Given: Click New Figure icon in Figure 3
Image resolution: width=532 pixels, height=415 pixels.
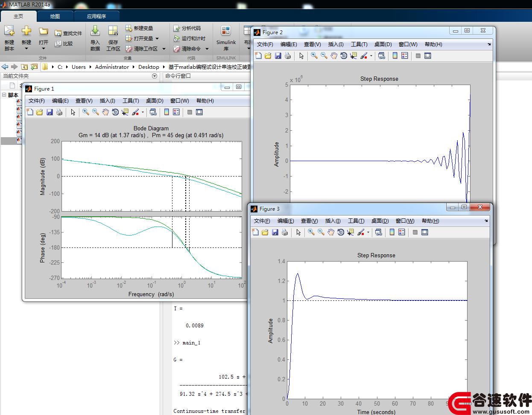Looking at the screenshot, I should [x=255, y=232].
